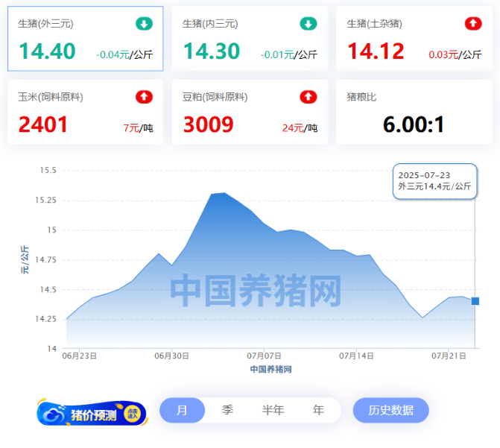Click red up arrow on 豆粕 card
Screen dimensions: 500x448
(x=308, y=97)
